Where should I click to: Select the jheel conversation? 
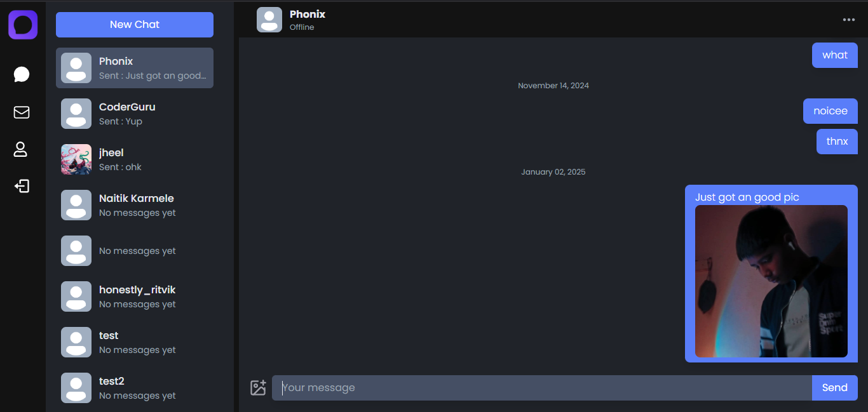[x=135, y=159]
